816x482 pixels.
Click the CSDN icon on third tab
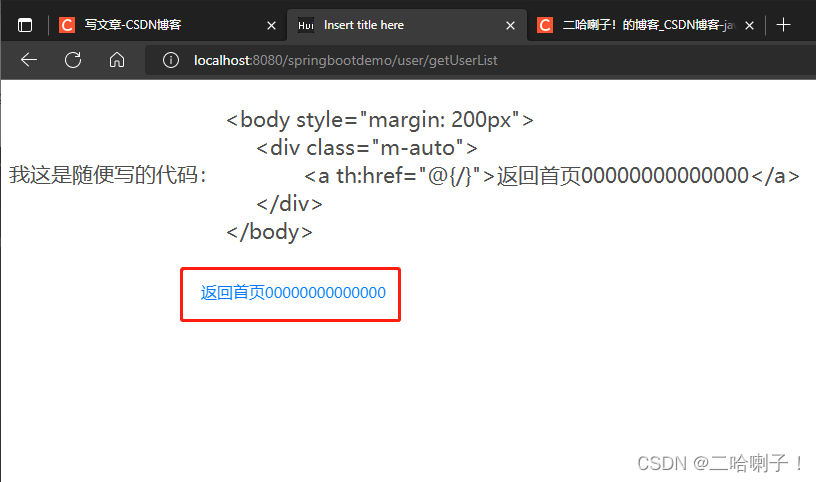tap(545, 25)
